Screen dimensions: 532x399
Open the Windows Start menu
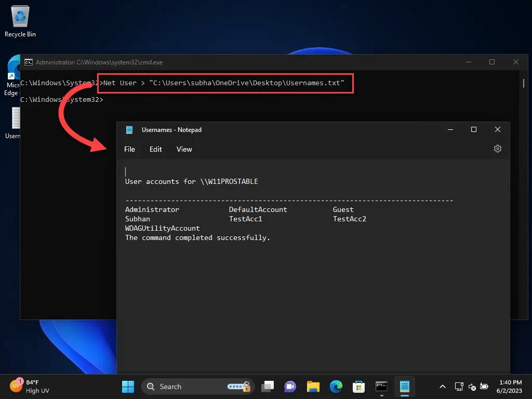tap(128, 387)
